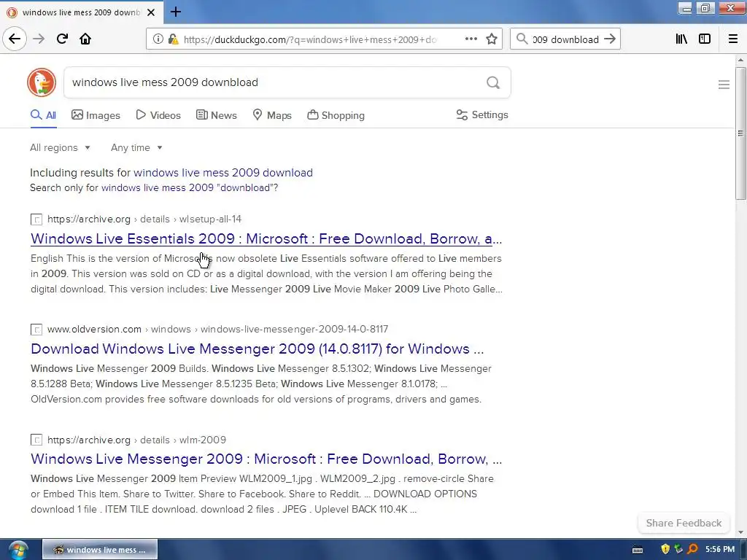747x560 pixels.
Task: Click on-screen keyboard tray icon
Action: [x=638, y=550]
